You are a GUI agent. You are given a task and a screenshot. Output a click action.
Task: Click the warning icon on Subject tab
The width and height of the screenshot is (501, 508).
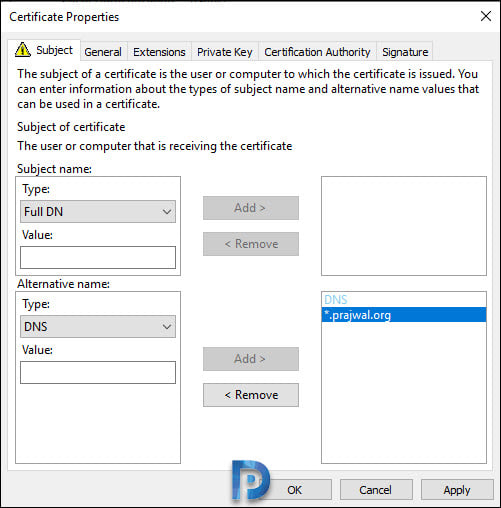(23, 50)
